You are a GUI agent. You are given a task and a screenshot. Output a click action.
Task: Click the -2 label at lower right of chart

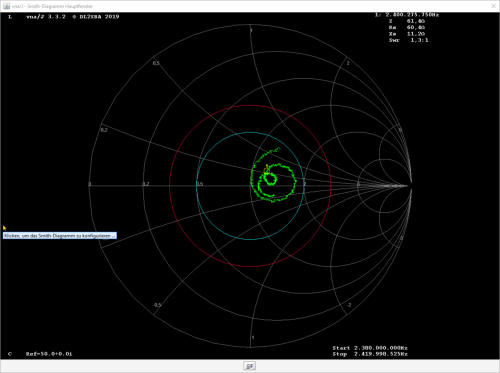[x=349, y=305]
